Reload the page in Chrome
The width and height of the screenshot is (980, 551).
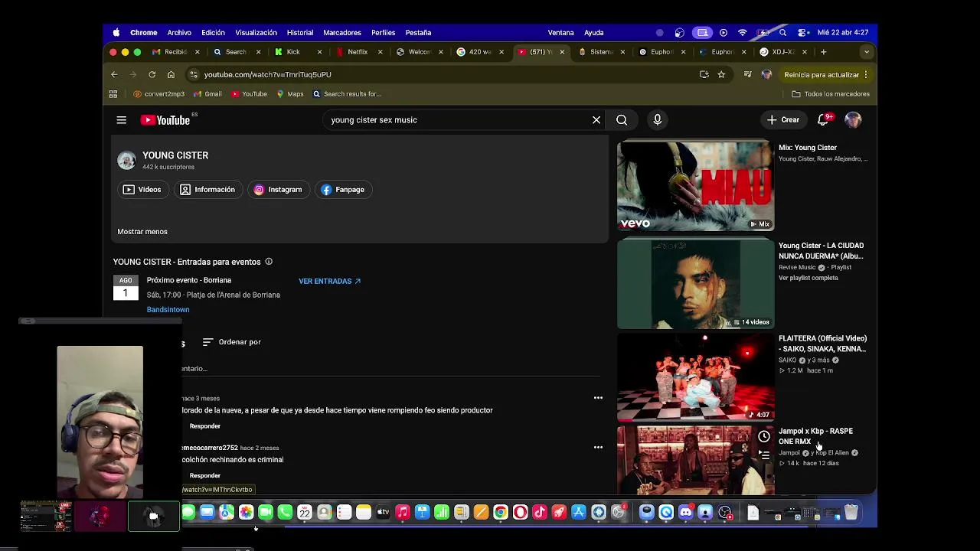tap(152, 74)
